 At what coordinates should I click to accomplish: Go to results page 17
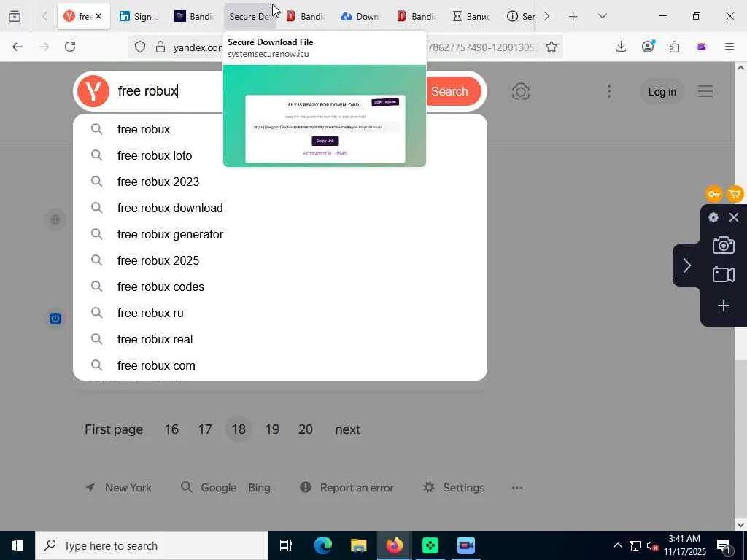coord(205,429)
